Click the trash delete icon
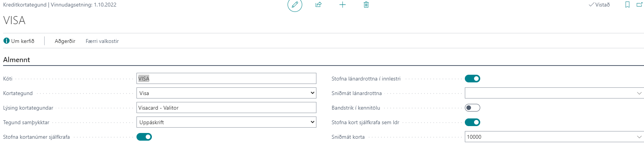This screenshot has width=644, height=151. click(366, 5)
